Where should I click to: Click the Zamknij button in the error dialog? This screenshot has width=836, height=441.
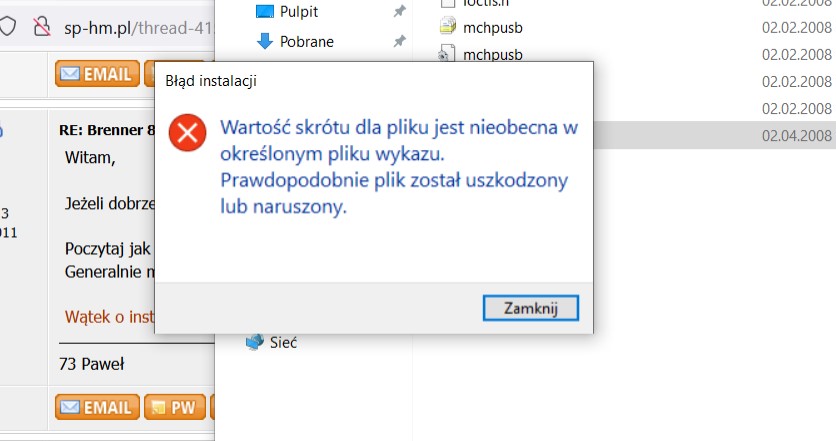pos(530,307)
